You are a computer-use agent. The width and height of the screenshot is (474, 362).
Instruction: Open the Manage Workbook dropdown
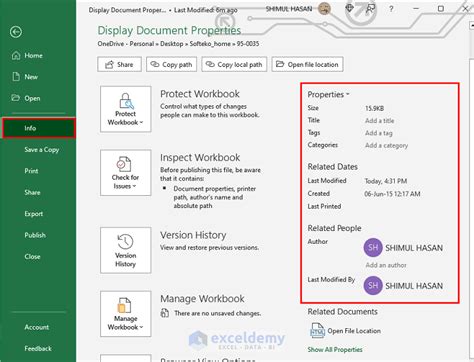[x=126, y=314]
